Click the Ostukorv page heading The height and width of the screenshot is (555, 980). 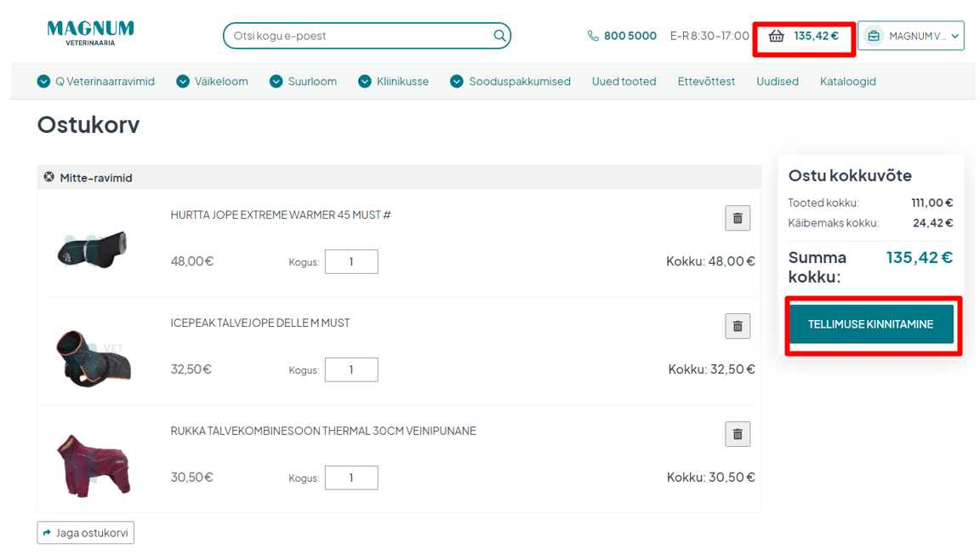point(88,124)
